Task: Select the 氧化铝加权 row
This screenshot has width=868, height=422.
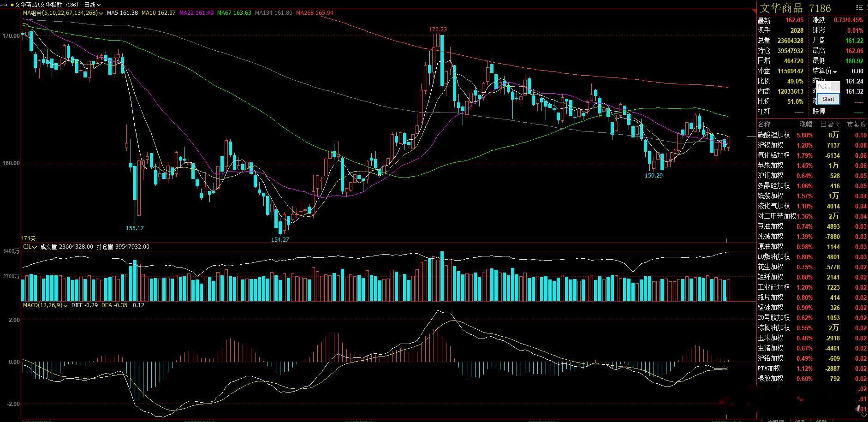Action: [x=812, y=155]
